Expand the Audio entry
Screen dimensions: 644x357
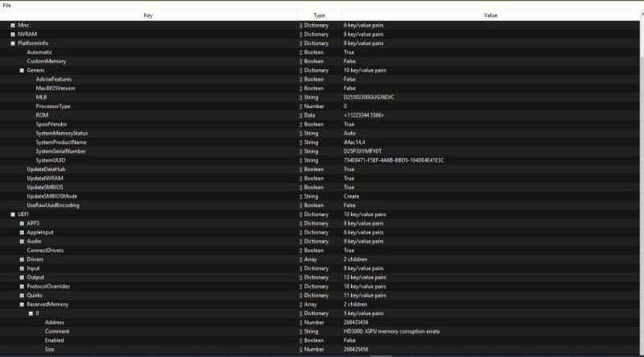coord(22,242)
